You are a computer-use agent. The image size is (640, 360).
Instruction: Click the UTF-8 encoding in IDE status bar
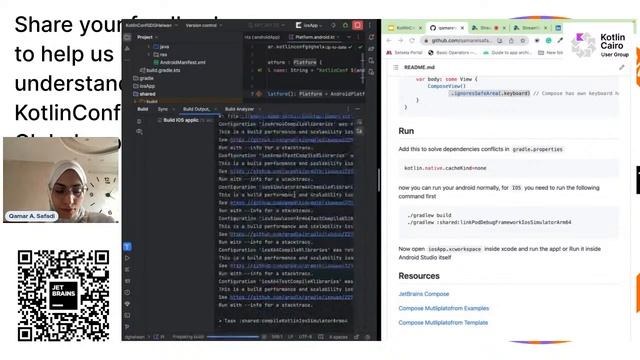pos(305,337)
